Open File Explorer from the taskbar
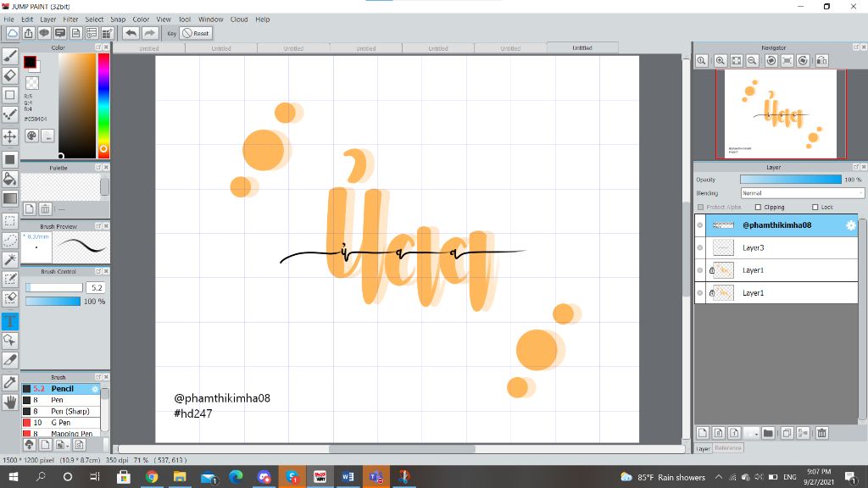868x488 pixels. click(x=180, y=477)
